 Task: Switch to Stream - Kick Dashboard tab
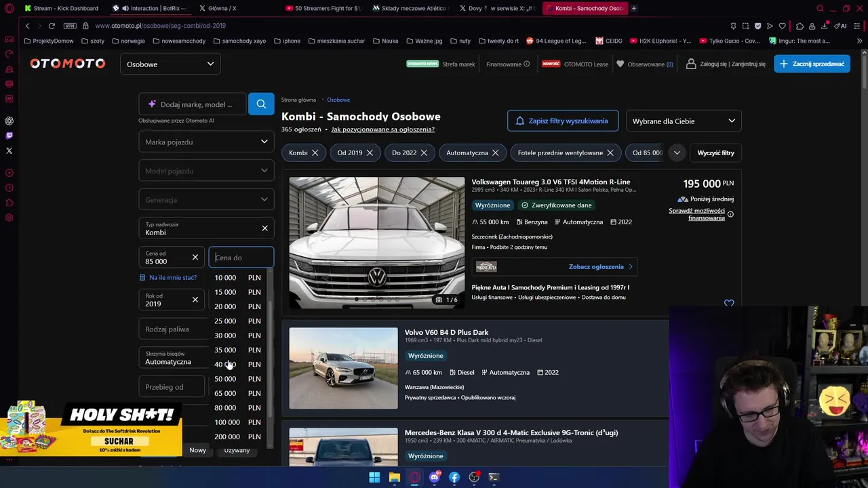click(61, 8)
